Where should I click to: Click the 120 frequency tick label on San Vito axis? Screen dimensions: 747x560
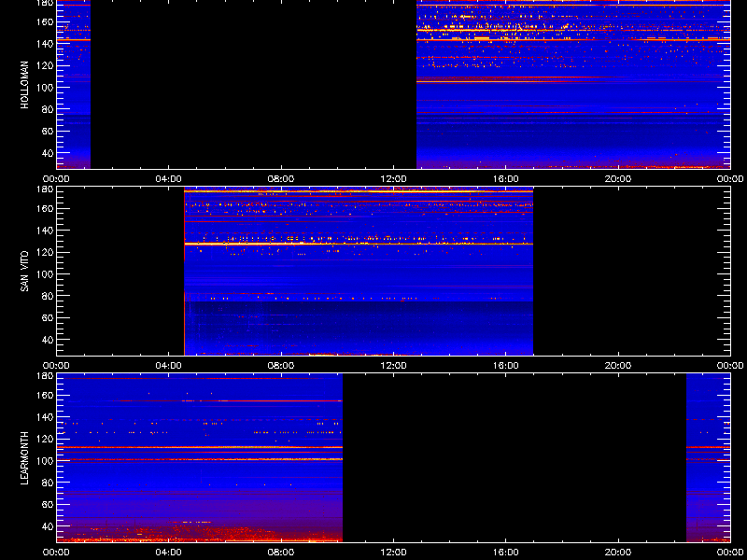[x=45, y=252]
